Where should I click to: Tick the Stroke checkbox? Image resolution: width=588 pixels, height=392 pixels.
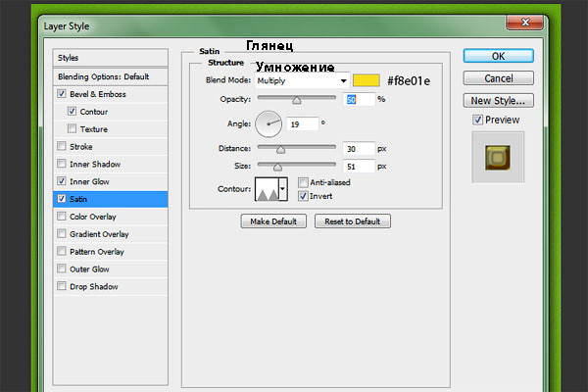point(62,146)
